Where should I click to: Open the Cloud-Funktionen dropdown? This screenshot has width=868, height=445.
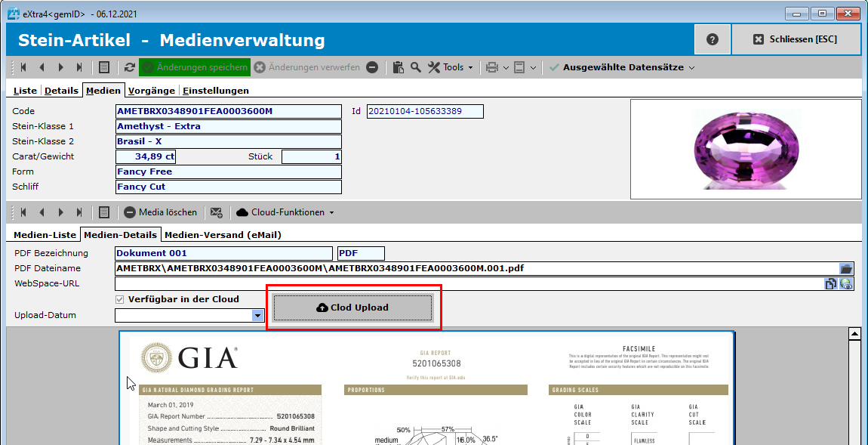(285, 212)
